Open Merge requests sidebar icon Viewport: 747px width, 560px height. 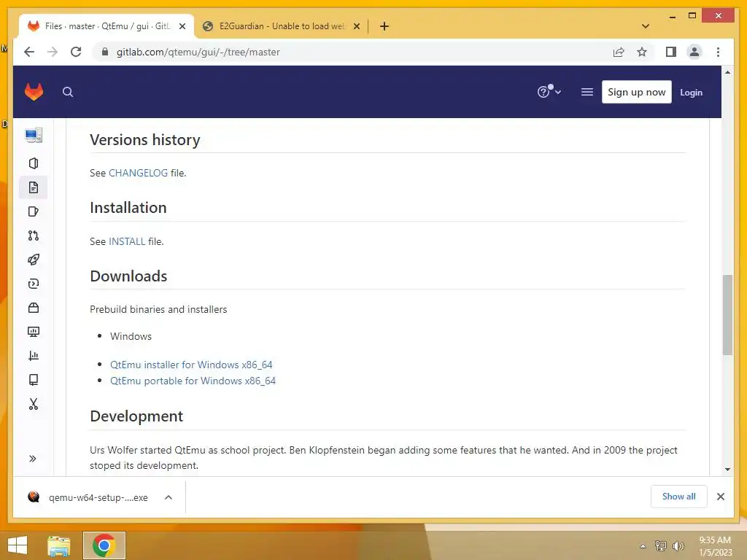coord(34,236)
